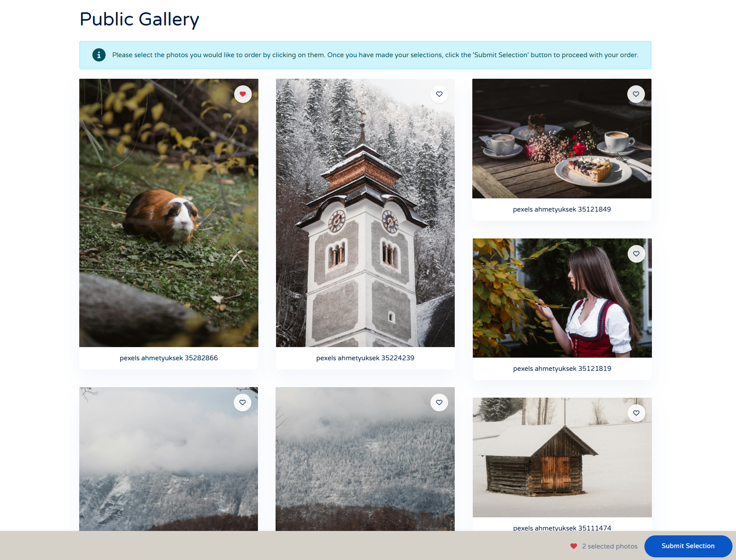The height and width of the screenshot is (560, 736).
Task: Toggle heart on coffee and cake photo
Action: point(636,94)
